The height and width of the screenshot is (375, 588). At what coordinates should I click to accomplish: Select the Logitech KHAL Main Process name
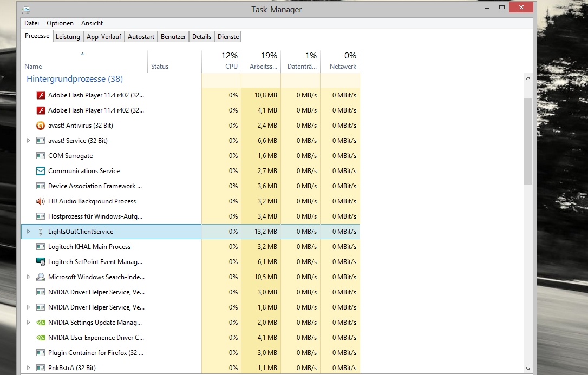89,247
